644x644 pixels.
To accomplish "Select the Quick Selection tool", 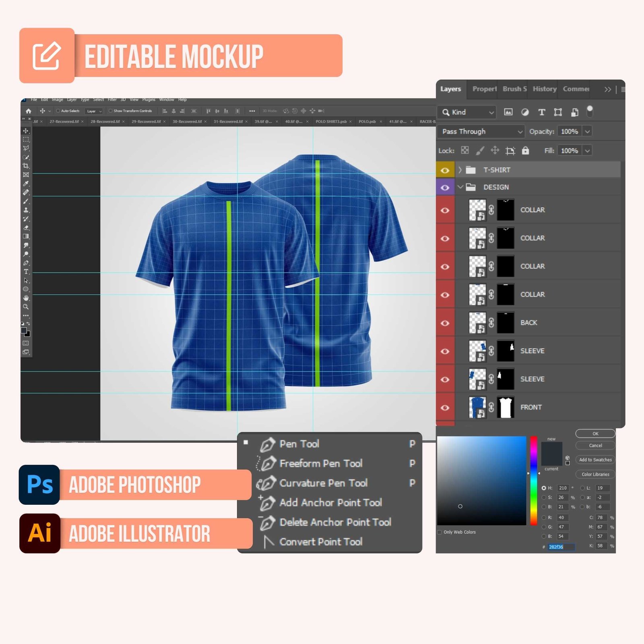I will coord(26,157).
